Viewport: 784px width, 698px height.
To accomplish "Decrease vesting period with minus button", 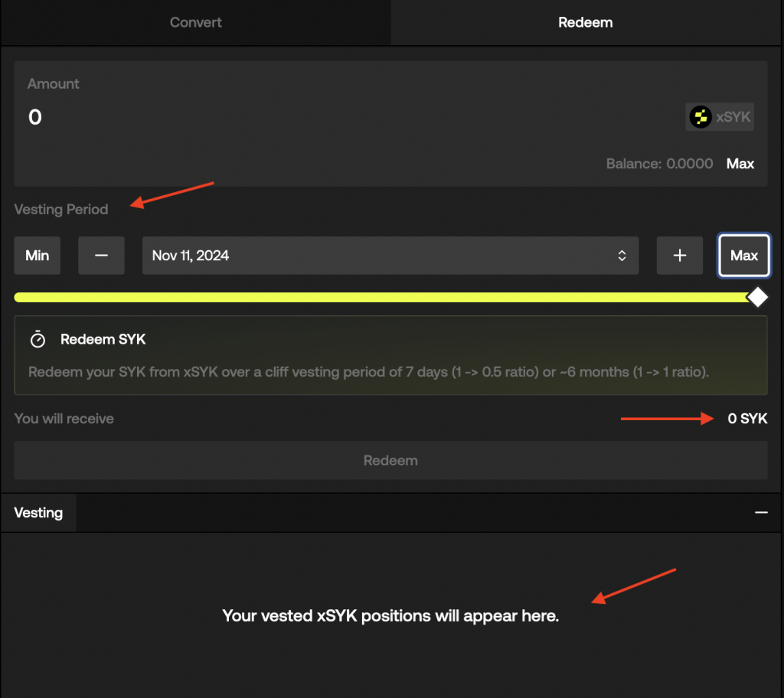I will pos(102,256).
